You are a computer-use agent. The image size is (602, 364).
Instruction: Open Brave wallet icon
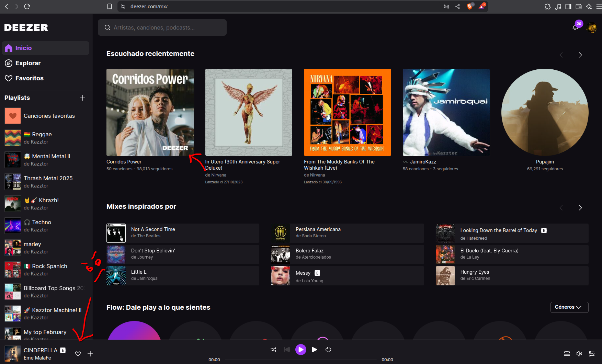pos(579,7)
